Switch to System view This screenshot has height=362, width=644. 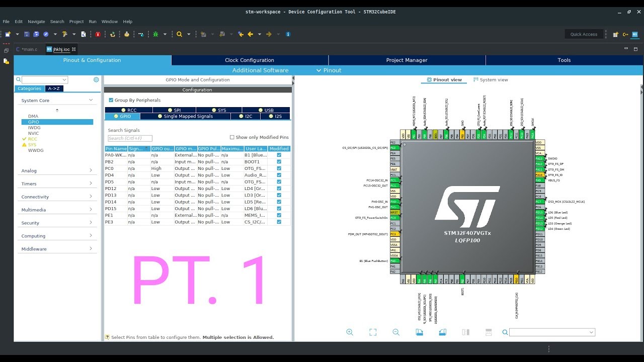[491, 80]
